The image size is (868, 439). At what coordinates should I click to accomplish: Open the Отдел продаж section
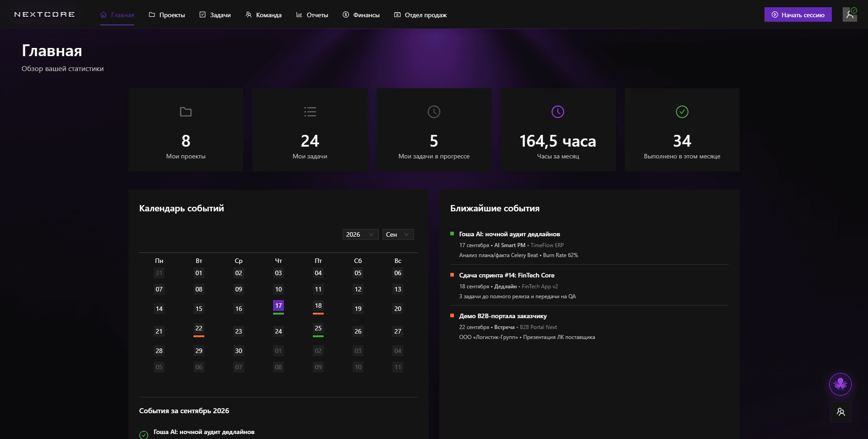(420, 15)
